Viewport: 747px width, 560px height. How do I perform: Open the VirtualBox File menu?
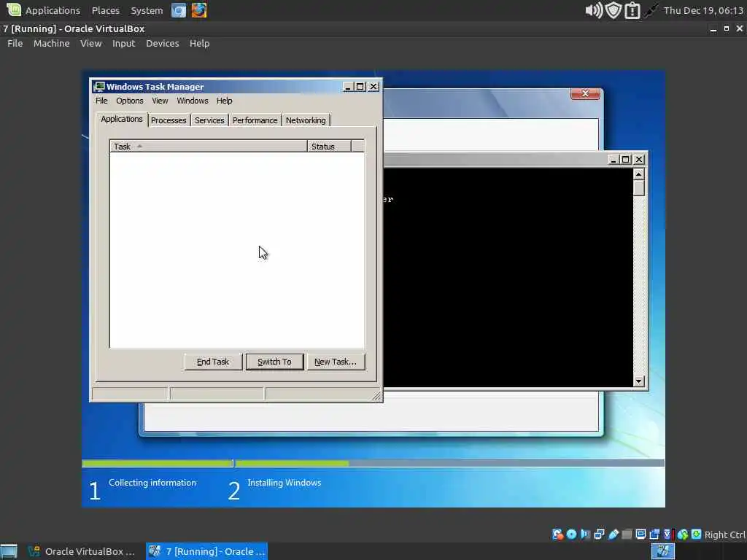pyautogui.click(x=15, y=43)
